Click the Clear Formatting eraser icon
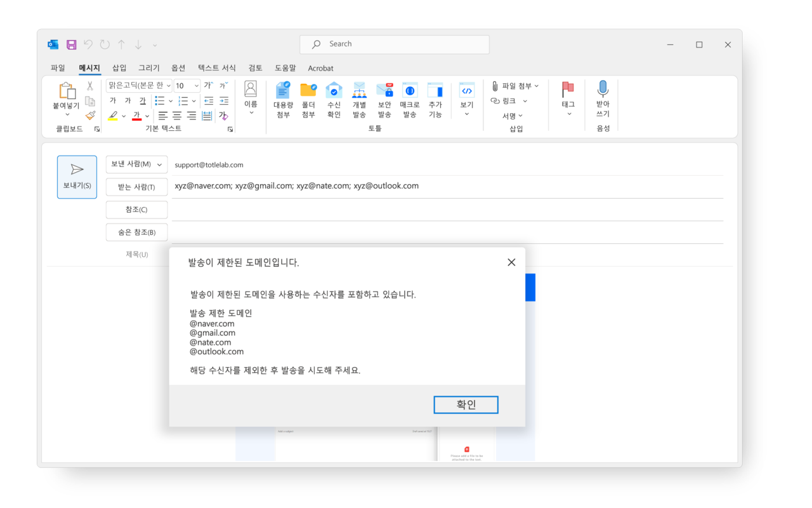812x508 pixels. click(x=223, y=116)
